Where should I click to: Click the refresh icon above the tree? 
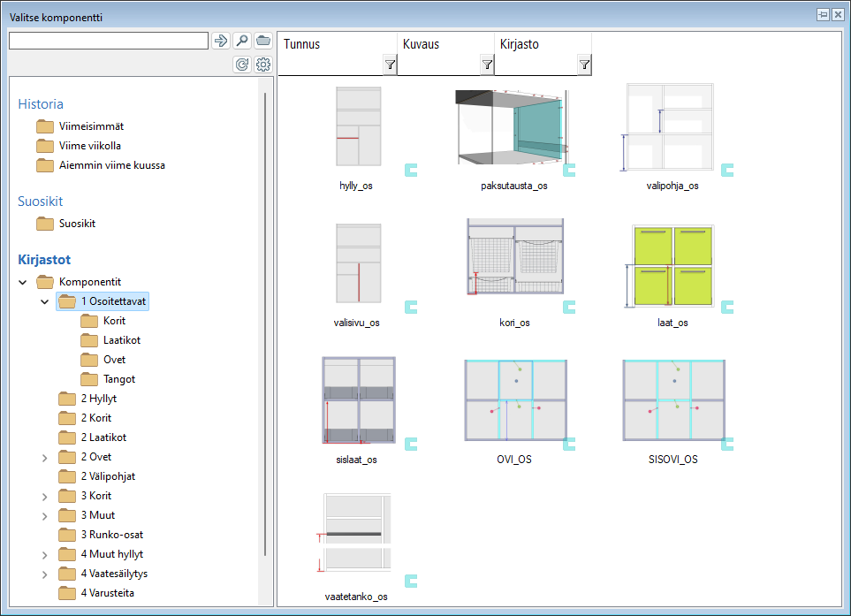click(x=241, y=65)
